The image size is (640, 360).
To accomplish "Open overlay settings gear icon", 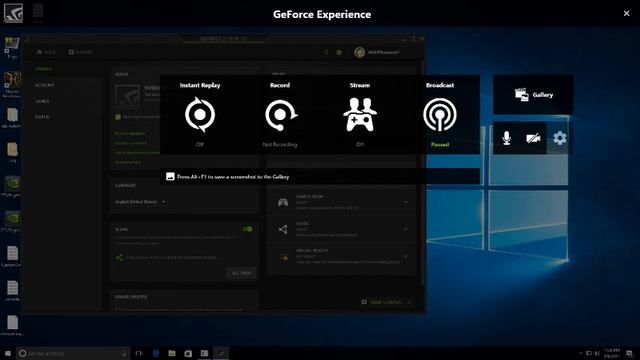I will pos(560,138).
